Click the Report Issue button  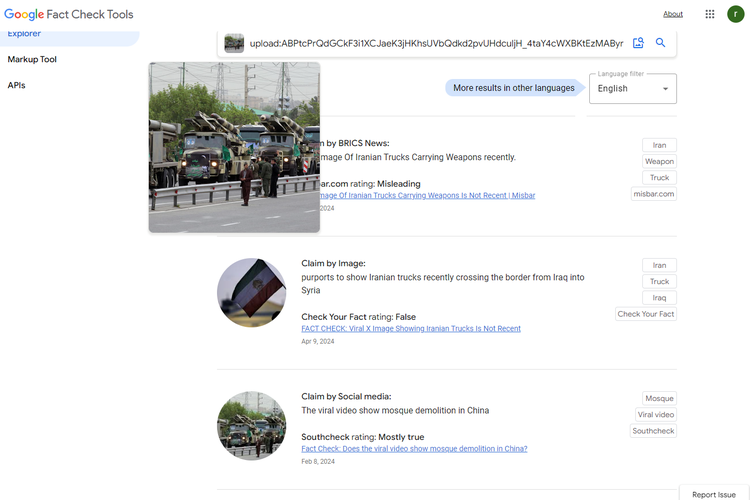(713, 494)
